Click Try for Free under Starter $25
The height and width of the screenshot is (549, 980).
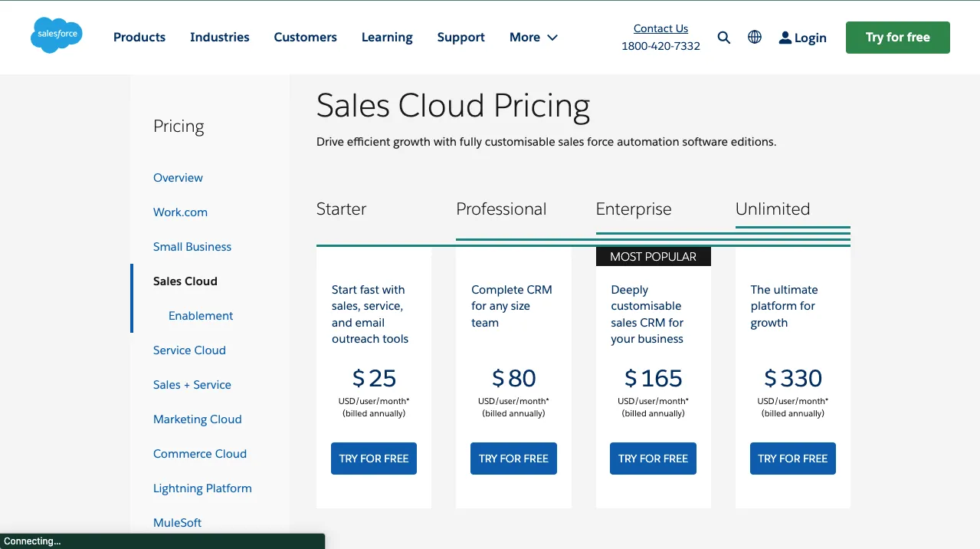374,459
